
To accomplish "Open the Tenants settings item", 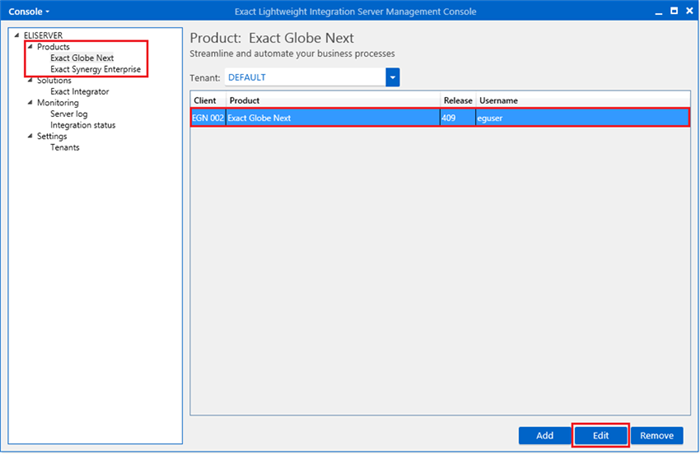I will 65,147.
